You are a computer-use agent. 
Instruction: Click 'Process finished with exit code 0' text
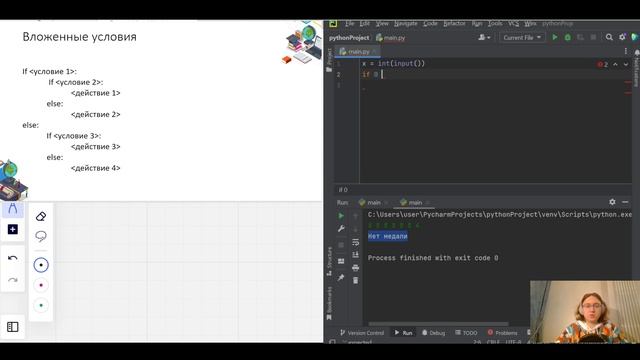(433, 258)
